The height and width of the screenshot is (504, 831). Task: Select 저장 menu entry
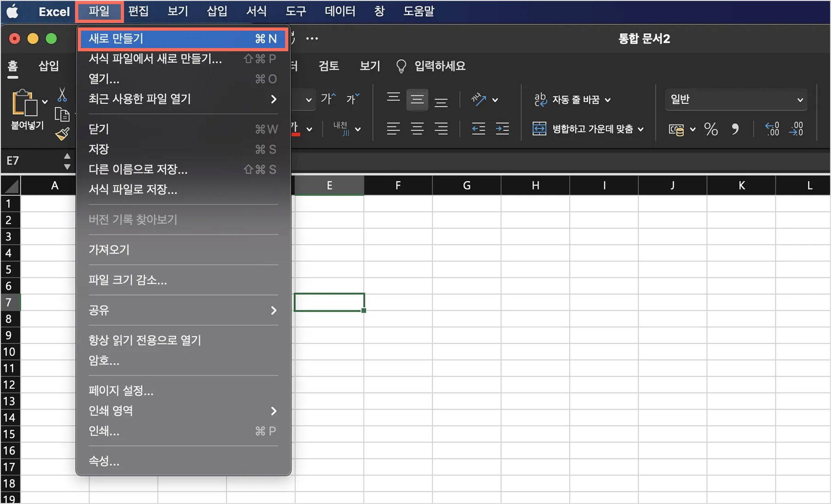coord(183,149)
